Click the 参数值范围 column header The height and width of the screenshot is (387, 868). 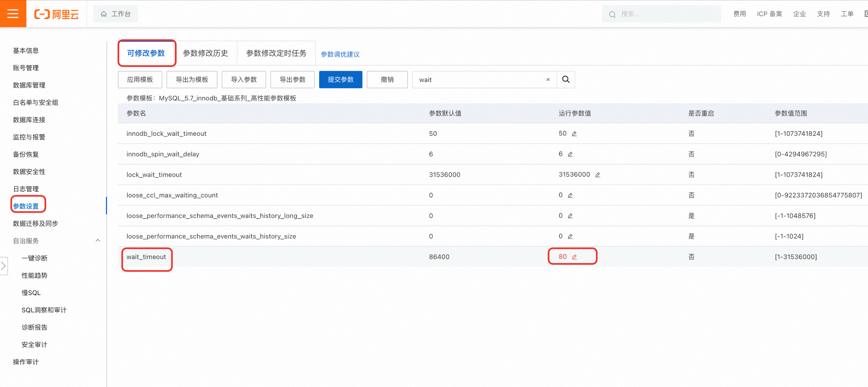pos(791,113)
